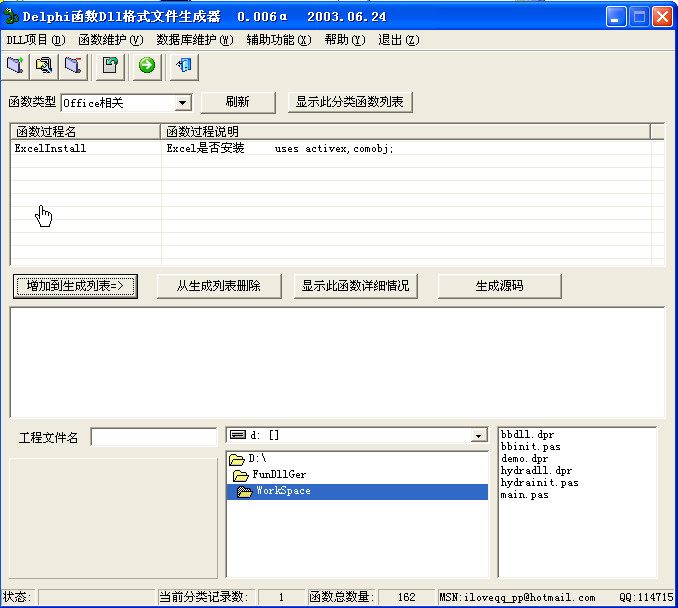Open the 函数维护 menu
This screenshot has width=678, height=608.
coord(111,40)
